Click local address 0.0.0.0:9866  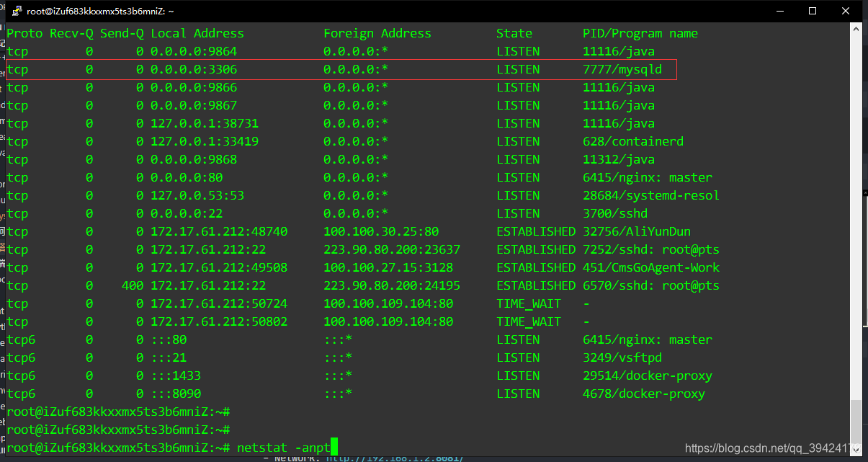coord(194,87)
